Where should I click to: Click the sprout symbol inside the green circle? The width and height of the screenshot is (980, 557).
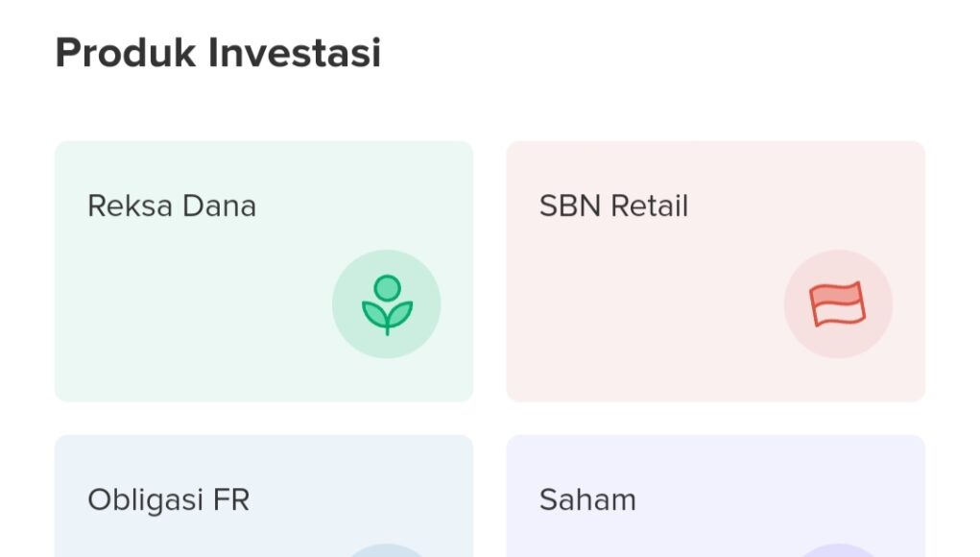[x=387, y=304]
